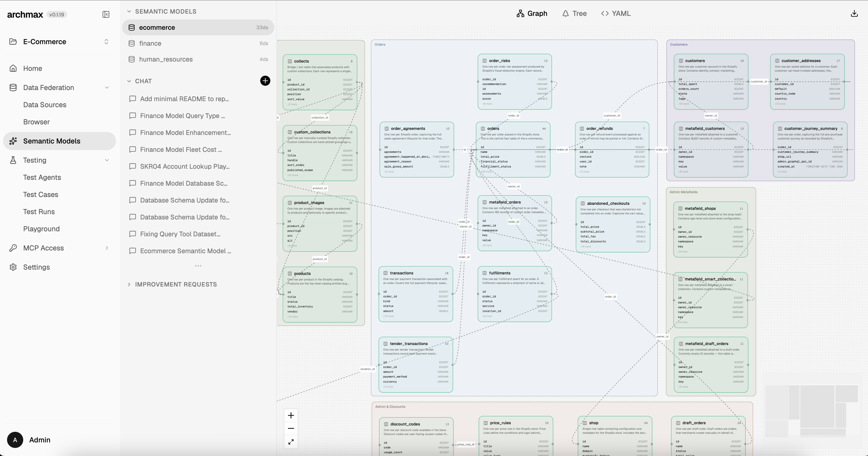The height and width of the screenshot is (456, 868).
Task: Expand the MCP Access section
Action: point(107,248)
